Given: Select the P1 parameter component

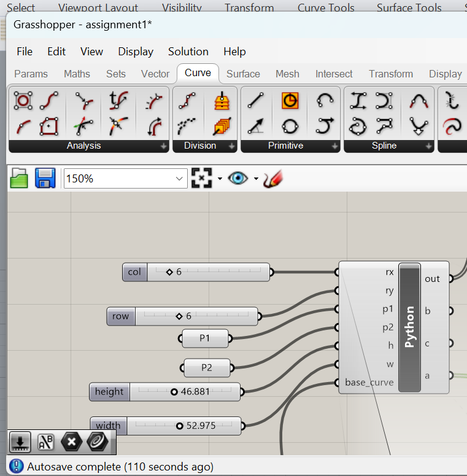Looking at the screenshot, I should click(205, 338).
